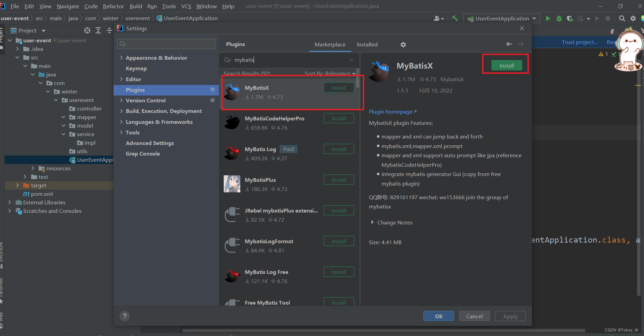Expand Languages & Frameworks section

[121, 122]
